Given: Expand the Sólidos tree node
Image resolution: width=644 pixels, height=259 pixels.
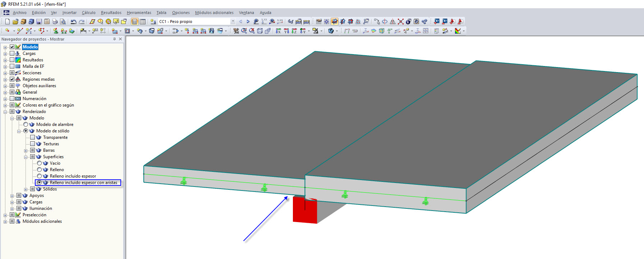Looking at the screenshot, I should tap(26, 189).
